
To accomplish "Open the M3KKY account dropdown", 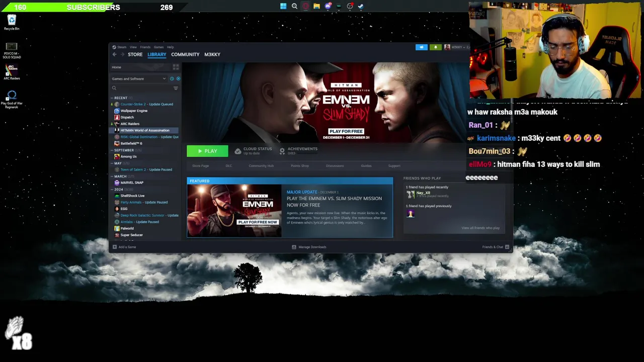I will click(x=457, y=47).
